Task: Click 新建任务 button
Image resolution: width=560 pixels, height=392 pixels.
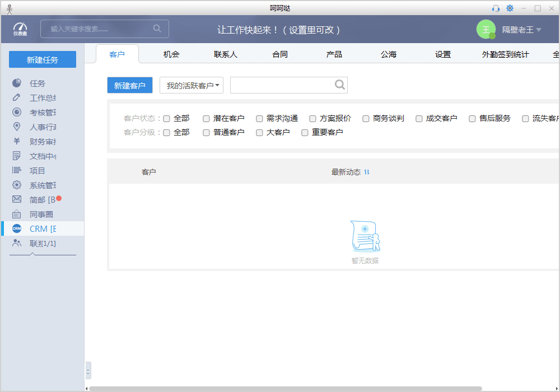Action: point(43,59)
